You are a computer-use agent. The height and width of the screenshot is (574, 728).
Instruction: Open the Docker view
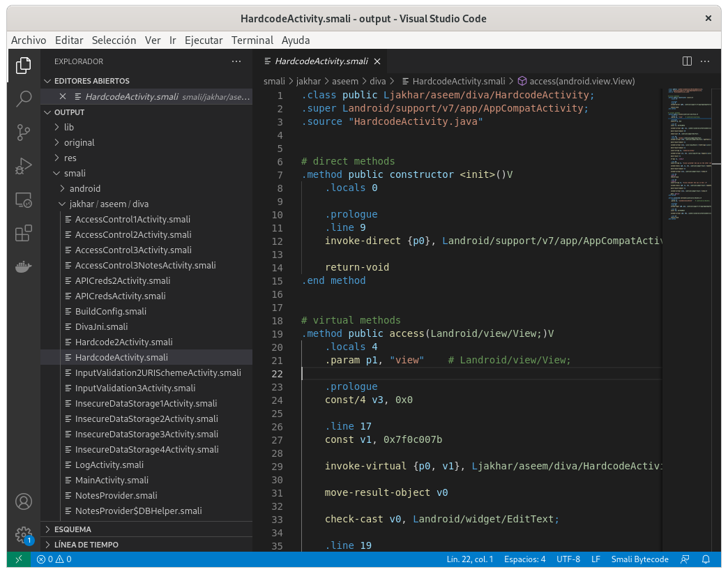(x=24, y=267)
